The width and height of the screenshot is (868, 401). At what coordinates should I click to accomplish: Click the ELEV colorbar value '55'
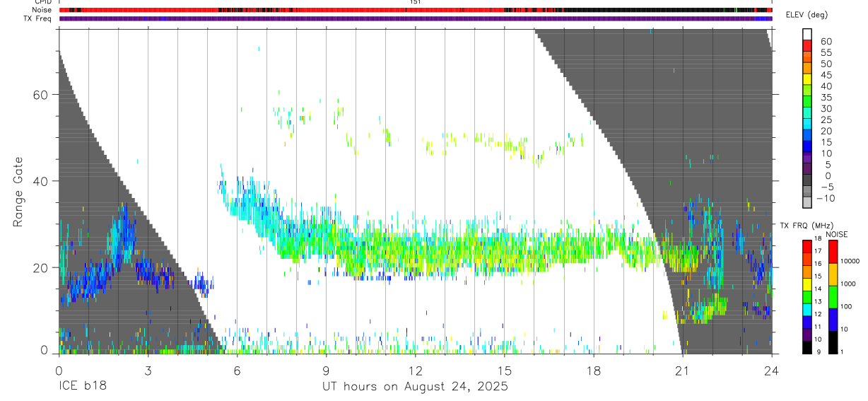coord(826,53)
